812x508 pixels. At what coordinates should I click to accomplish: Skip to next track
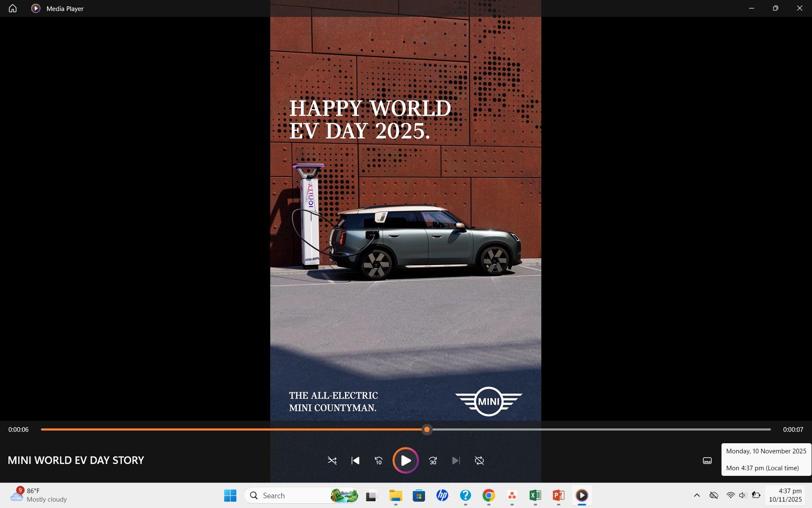(x=456, y=461)
